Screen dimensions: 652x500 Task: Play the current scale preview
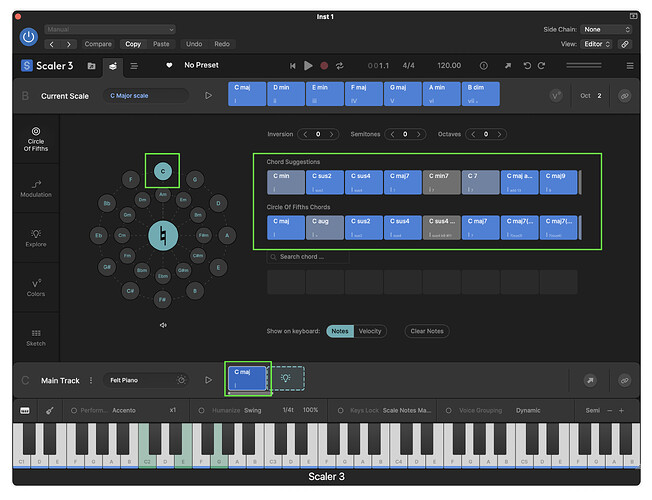tap(208, 96)
